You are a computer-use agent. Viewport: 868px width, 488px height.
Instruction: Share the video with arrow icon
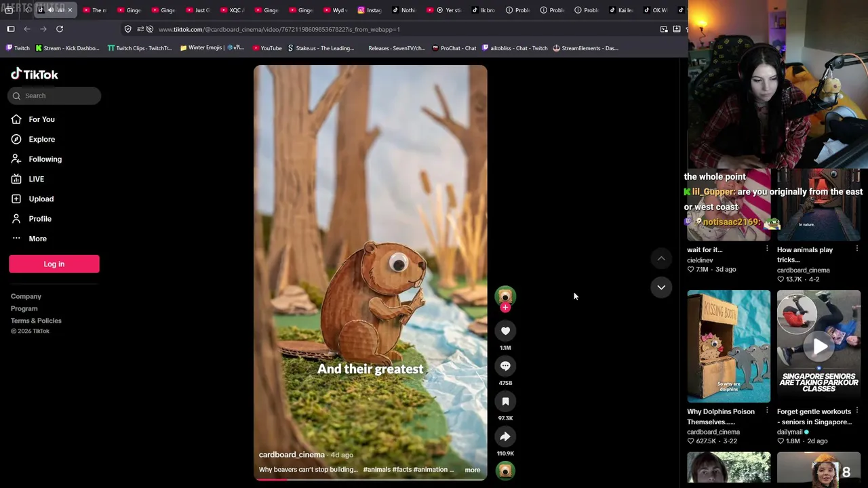[x=505, y=436]
